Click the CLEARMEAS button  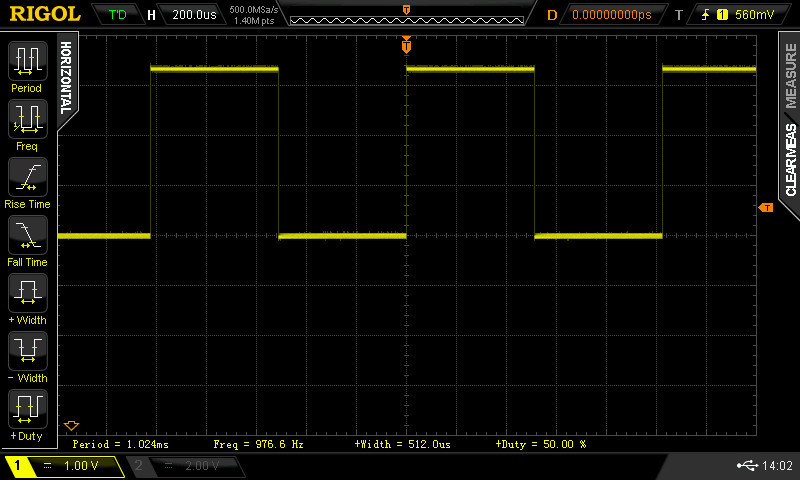point(789,160)
